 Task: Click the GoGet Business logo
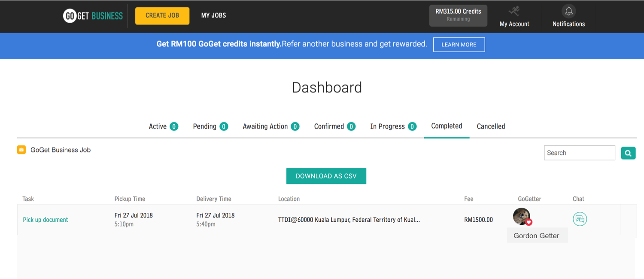click(93, 16)
